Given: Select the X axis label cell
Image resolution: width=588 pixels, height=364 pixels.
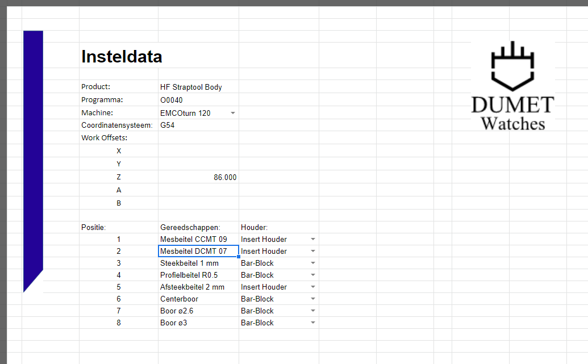Looking at the screenshot, I should point(119,150).
